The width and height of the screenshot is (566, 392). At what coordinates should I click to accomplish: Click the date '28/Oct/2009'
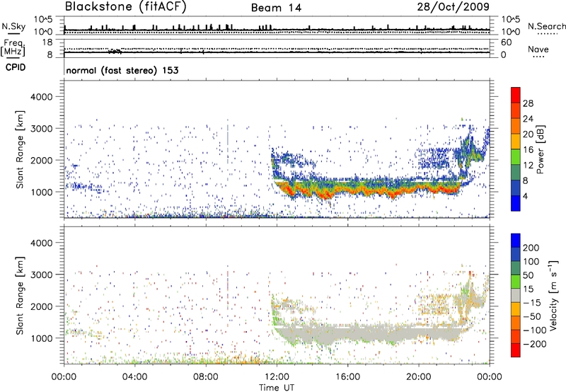click(454, 7)
